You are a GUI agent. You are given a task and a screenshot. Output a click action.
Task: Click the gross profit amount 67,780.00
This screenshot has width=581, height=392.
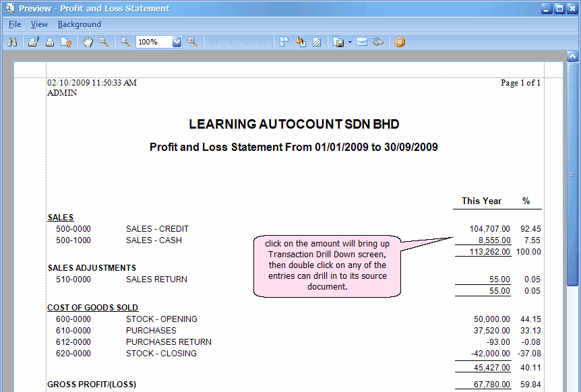click(492, 385)
